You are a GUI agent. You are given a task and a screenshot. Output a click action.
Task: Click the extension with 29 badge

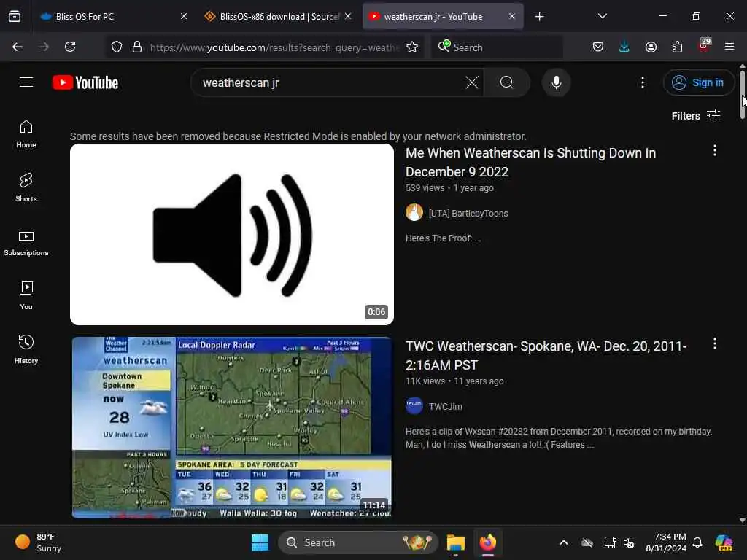[704, 46]
